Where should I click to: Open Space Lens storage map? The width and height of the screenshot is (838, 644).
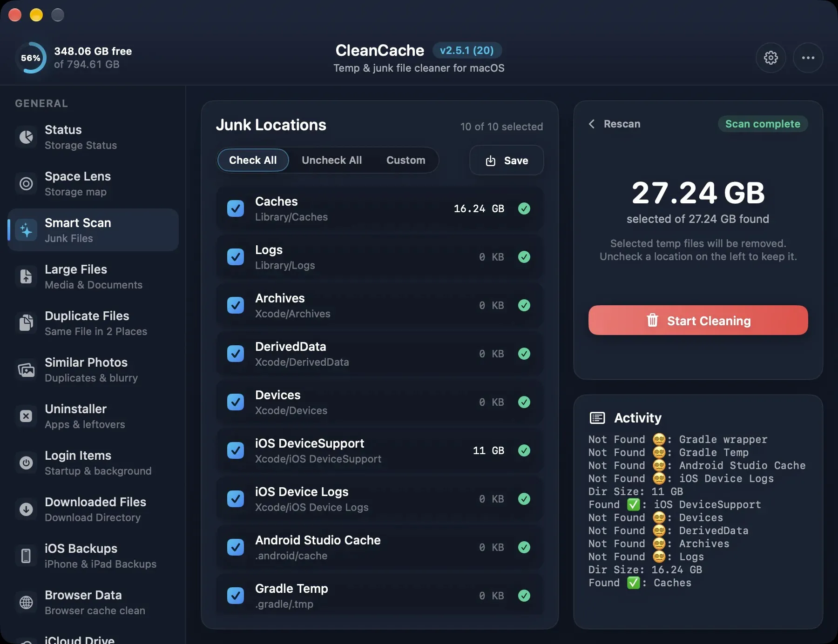93,183
